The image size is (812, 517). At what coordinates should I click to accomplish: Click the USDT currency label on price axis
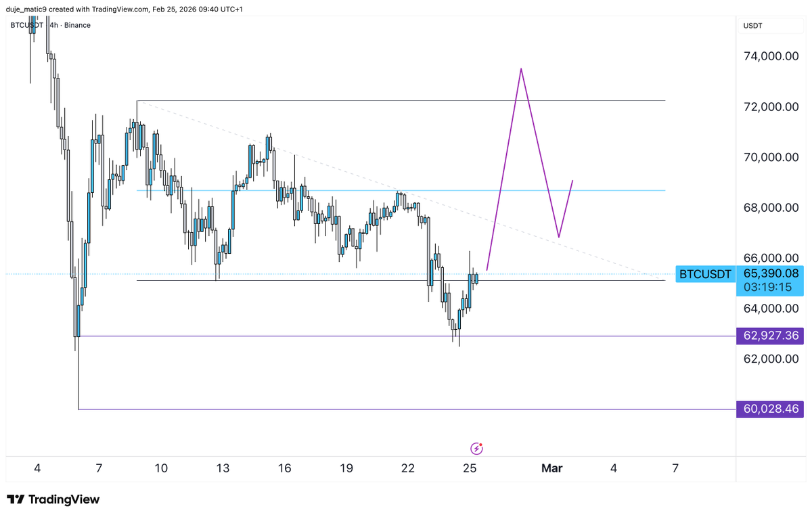[x=753, y=25]
